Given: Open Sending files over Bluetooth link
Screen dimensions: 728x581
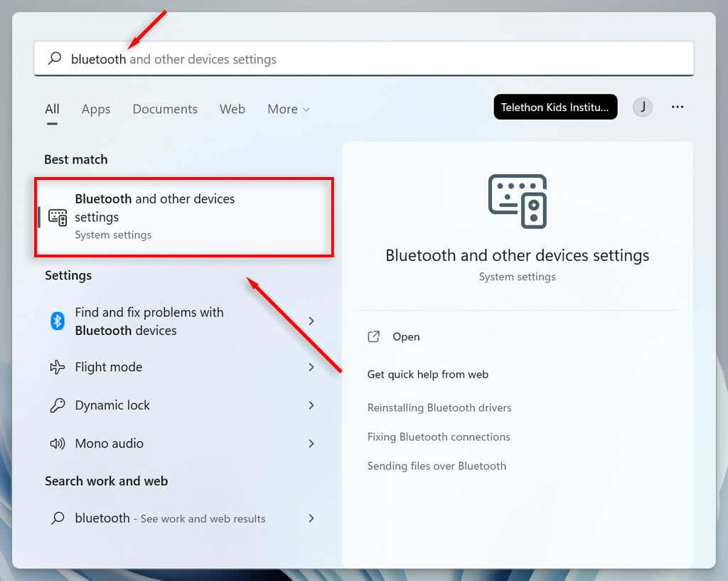Looking at the screenshot, I should (437, 466).
